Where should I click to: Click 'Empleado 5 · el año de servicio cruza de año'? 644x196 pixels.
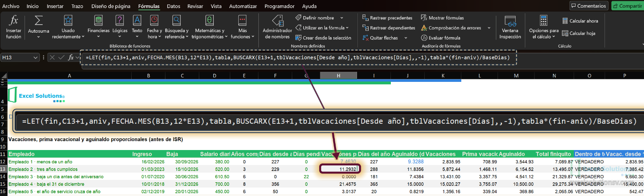pyautogui.click(x=69, y=192)
